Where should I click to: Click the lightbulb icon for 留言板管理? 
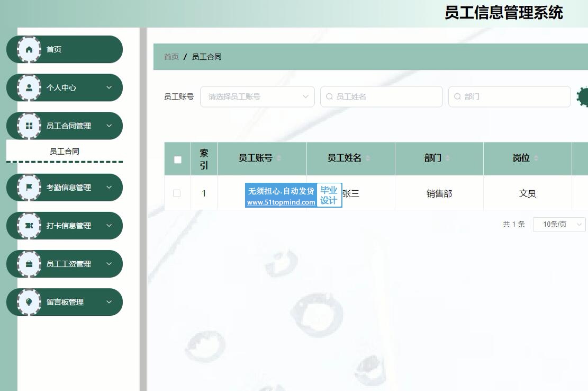(29, 302)
